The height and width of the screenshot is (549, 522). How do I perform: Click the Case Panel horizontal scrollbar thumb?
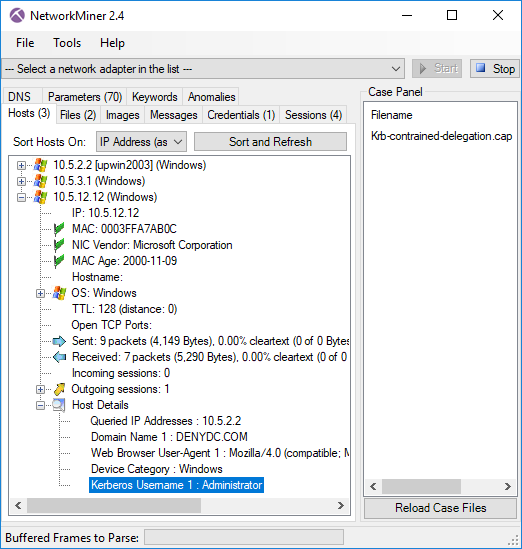[x=421, y=486]
